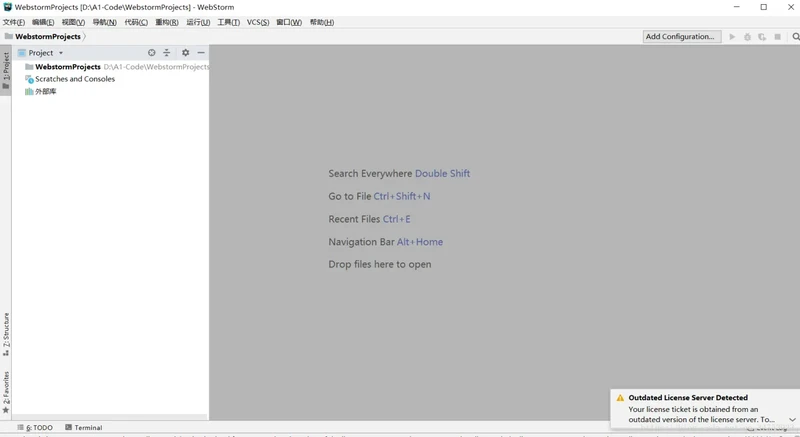Hide the Project panel with the minimize icon
The image size is (800, 437).
[201, 53]
